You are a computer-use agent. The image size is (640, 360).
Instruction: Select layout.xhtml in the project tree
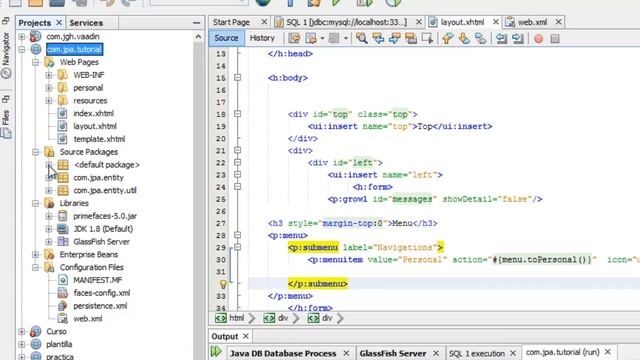pyautogui.click(x=95, y=126)
